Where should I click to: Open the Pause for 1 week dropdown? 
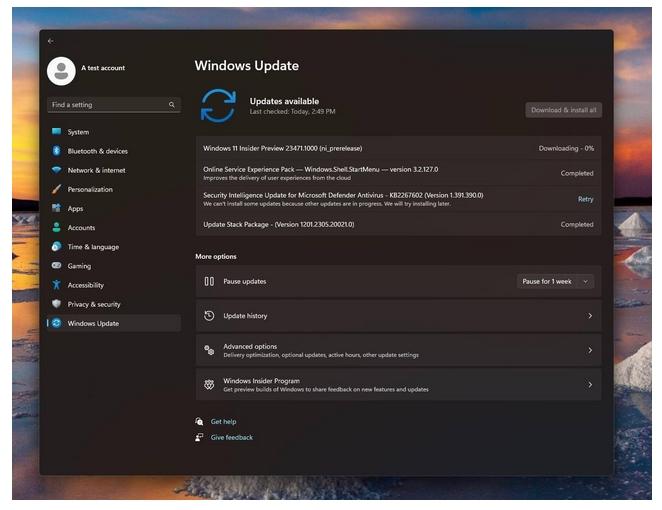coord(556,282)
